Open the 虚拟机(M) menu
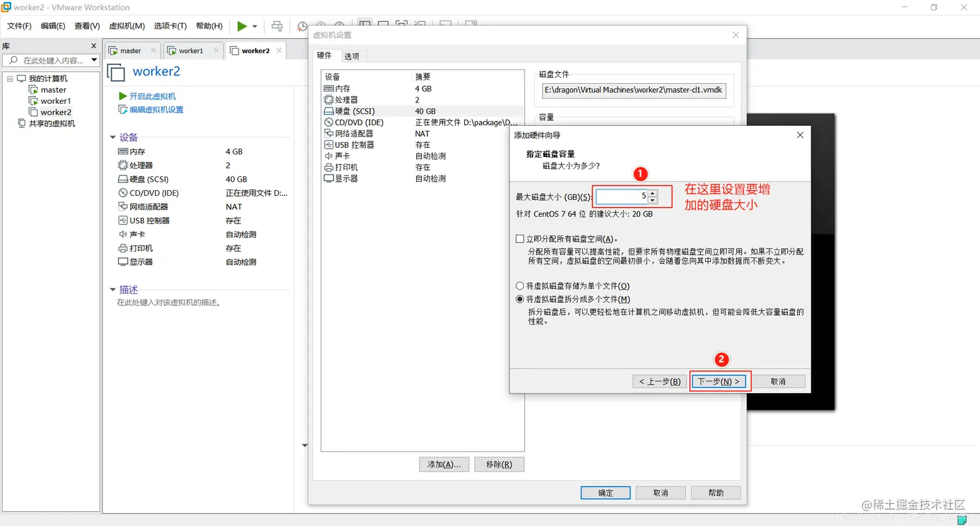The width and height of the screenshot is (980, 526). click(127, 26)
